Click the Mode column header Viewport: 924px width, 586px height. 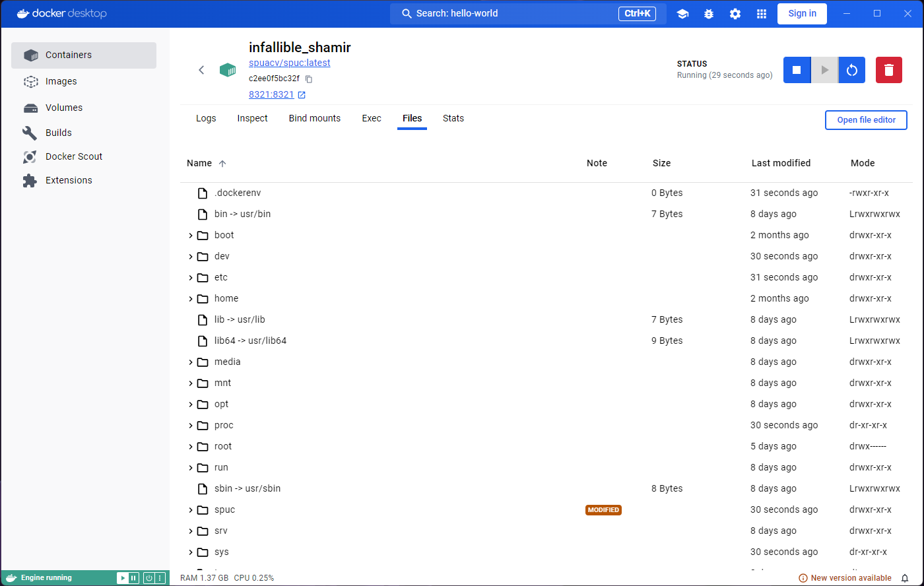pyautogui.click(x=863, y=163)
